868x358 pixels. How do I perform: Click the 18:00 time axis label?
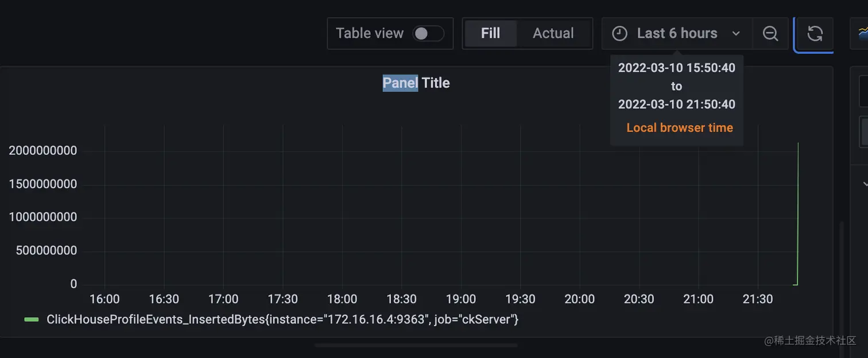(342, 299)
